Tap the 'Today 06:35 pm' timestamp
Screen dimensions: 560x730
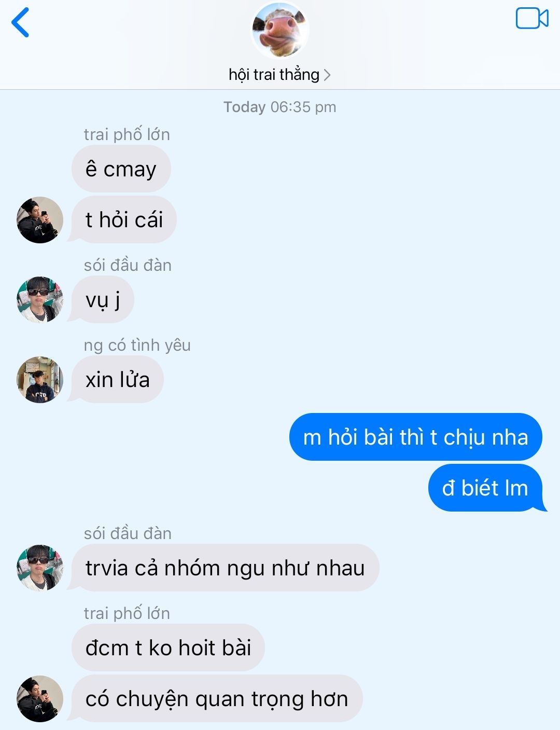click(280, 107)
